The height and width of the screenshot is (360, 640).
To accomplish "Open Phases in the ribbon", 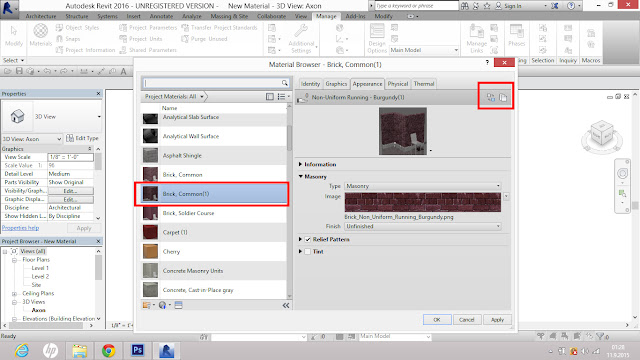I will tap(516, 35).
